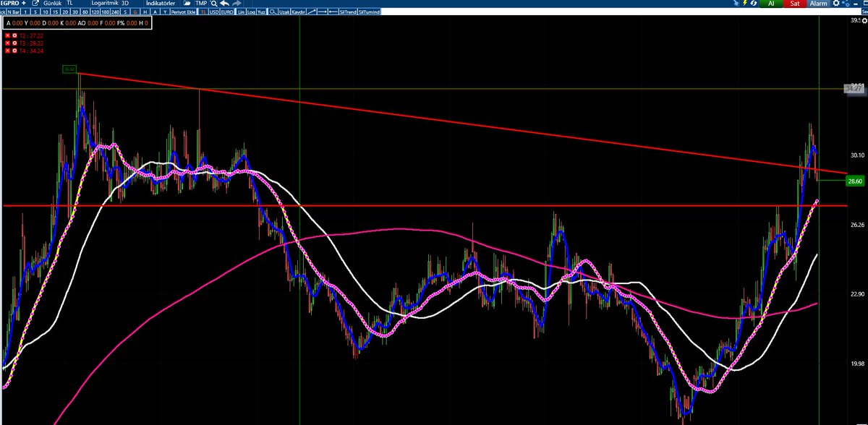Click the refresh sync icon
Viewport: 868px width, 425px height.
point(754,4)
